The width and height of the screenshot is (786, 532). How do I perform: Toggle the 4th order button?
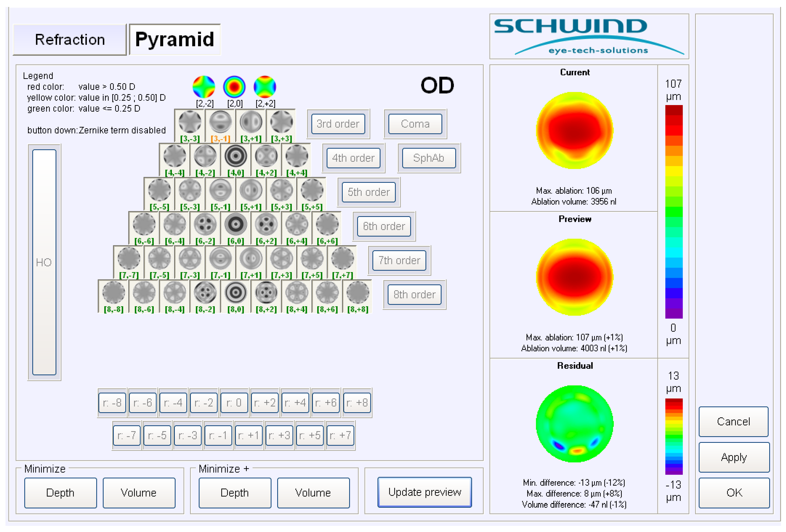click(353, 158)
